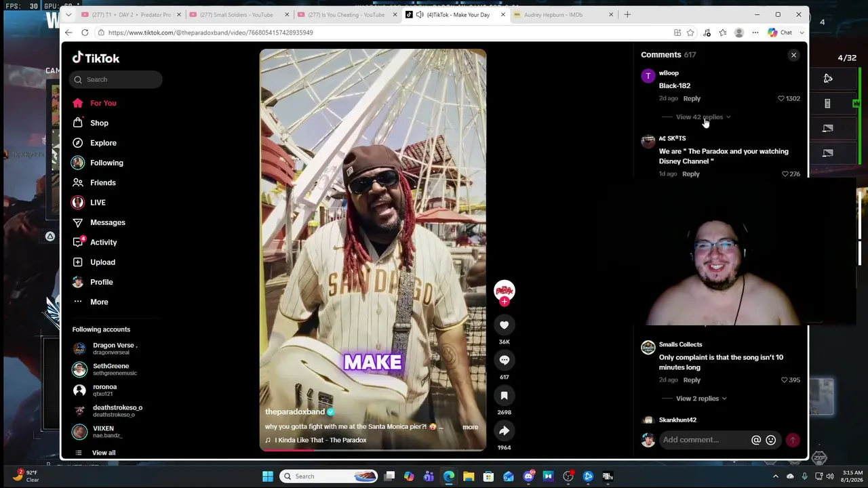Click the Messages paper plane icon
Viewport: 868px width, 488px height.
coord(78,222)
